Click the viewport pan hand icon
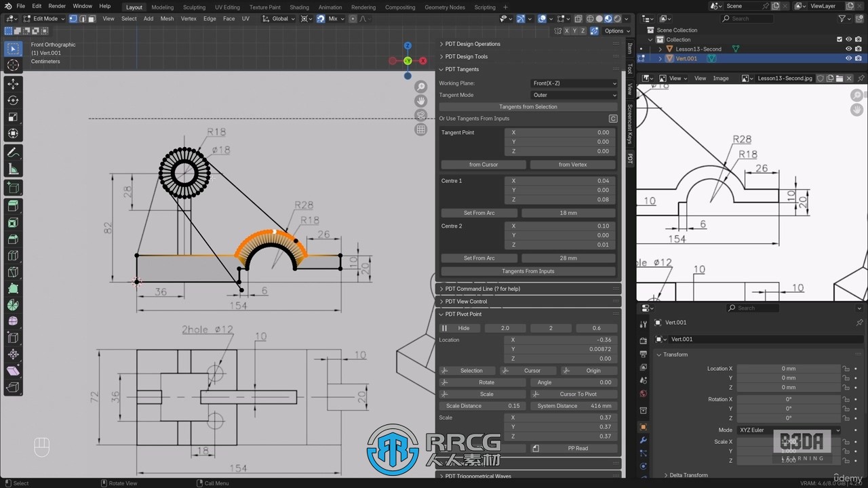The image size is (868, 488). (421, 101)
